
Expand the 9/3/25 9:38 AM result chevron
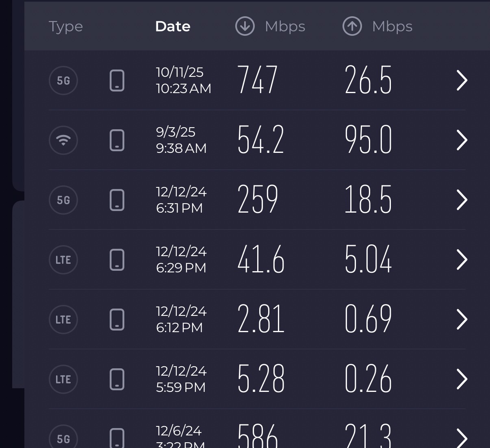click(462, 140)
